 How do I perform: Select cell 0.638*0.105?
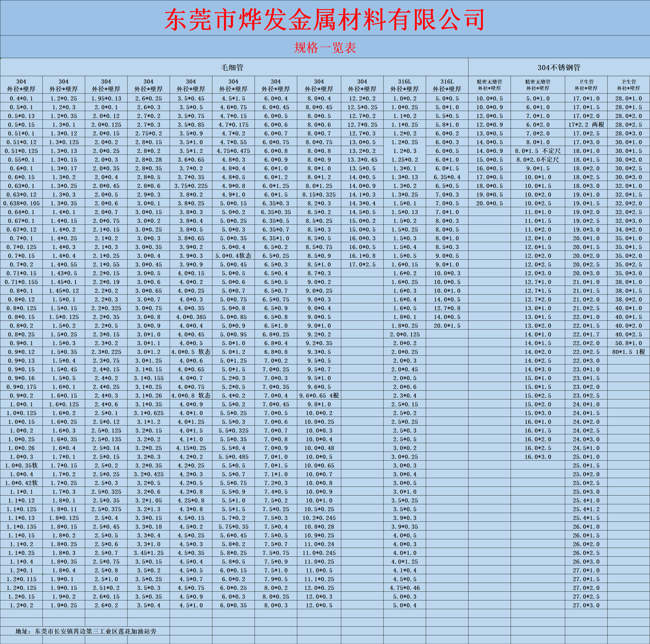[21, 203]
